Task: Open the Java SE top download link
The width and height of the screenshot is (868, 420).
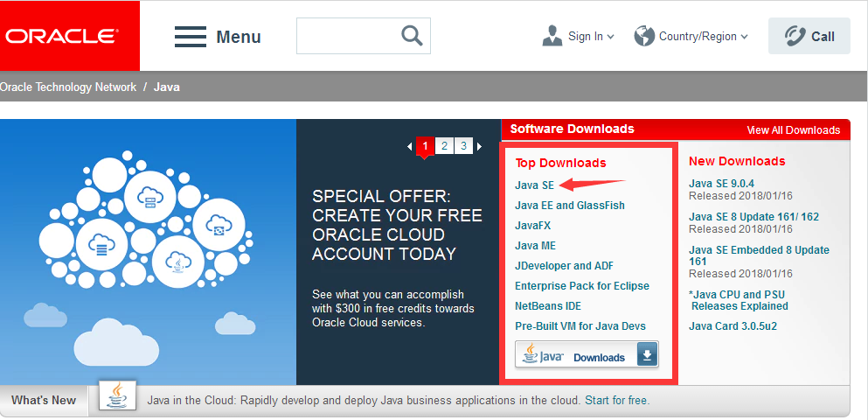Action: [534, 185]
